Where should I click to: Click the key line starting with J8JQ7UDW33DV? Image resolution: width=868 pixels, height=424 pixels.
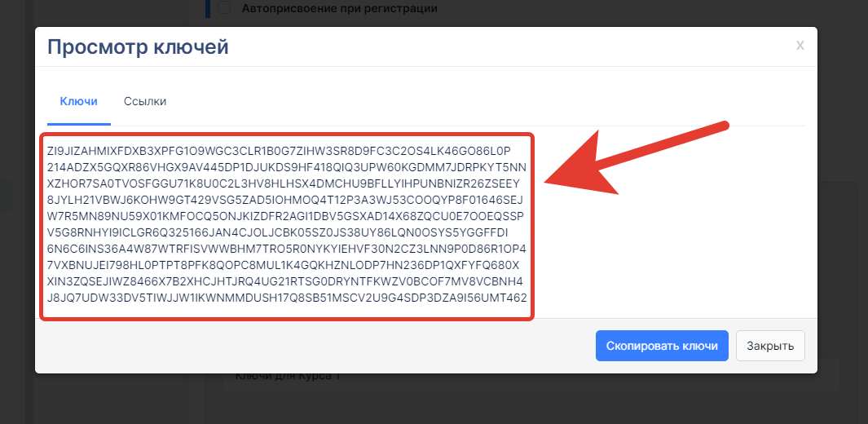pyautogui.click(x=288, y=298)
